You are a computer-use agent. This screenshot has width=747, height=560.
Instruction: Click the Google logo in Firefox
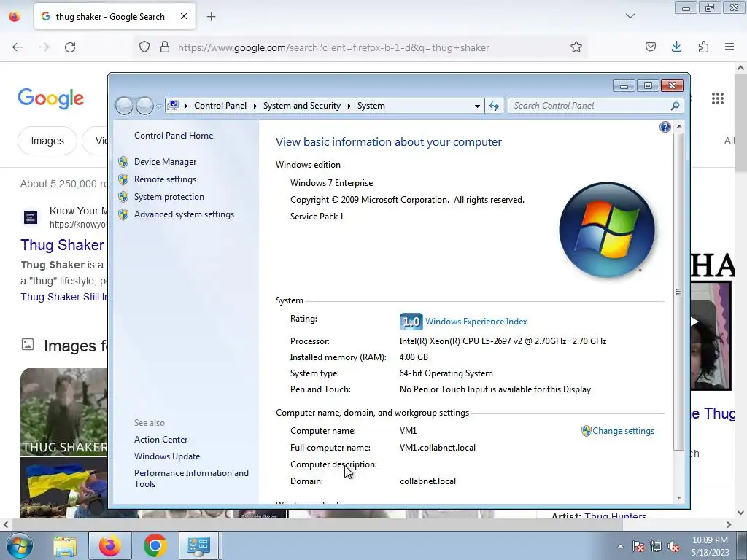(50, 98)
